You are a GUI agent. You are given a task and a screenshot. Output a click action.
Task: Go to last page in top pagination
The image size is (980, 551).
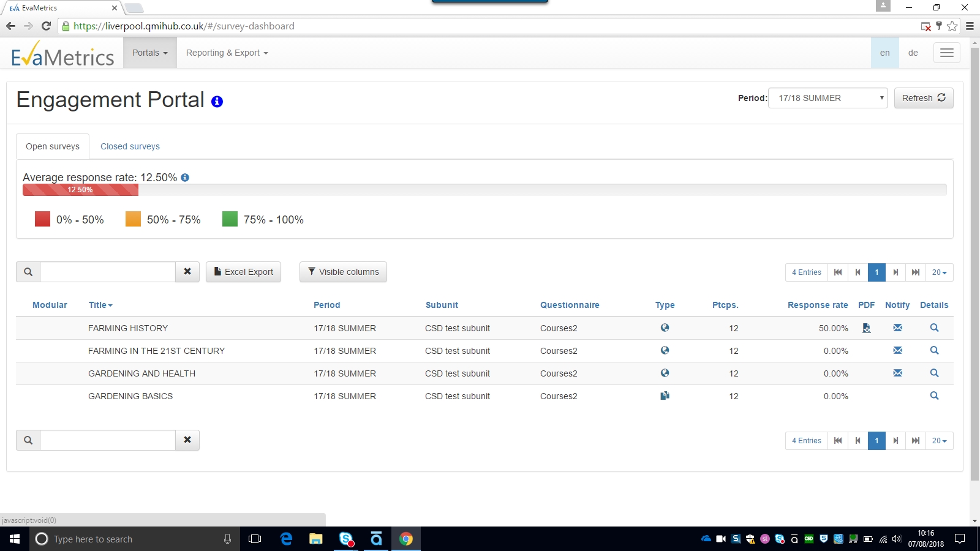tap(916, 272)
